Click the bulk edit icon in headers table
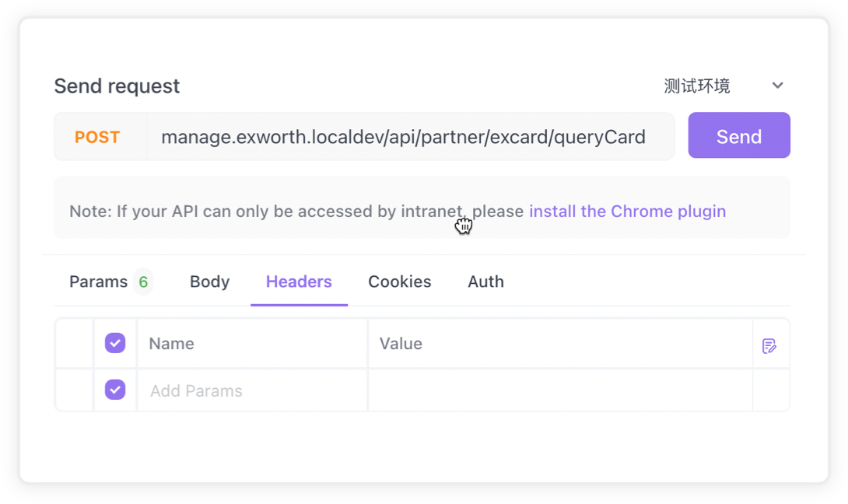This screenshot has width=848, height=504. click(x=769, y=345)
